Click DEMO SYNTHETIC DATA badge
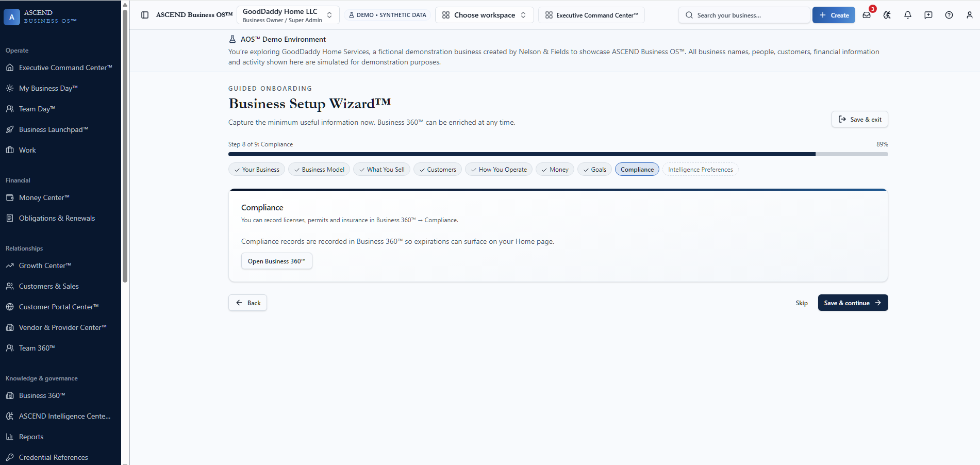Image resolution: width=980 pixels, height=465 pixels. click(x=387, y=15)
